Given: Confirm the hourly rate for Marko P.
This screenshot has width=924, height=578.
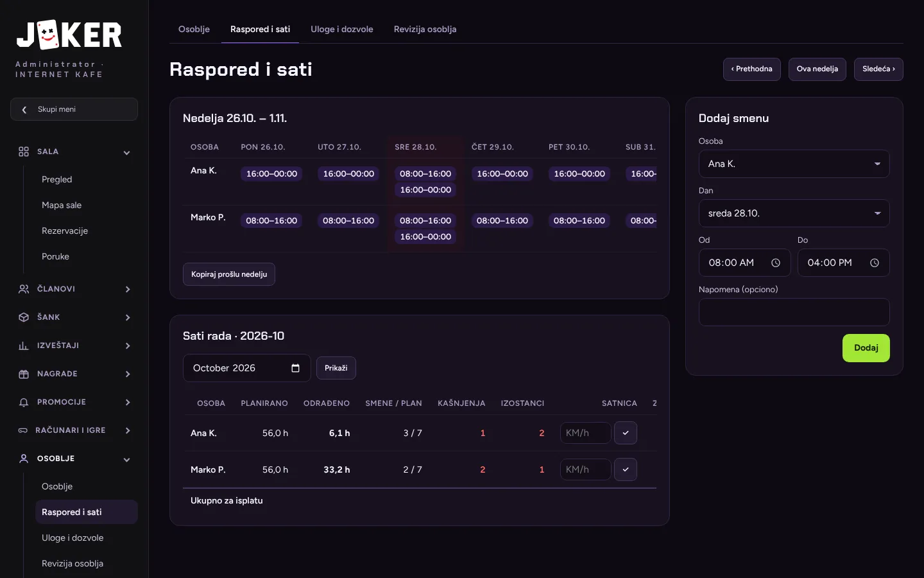Looking at the screenshot, I should 626,469.
